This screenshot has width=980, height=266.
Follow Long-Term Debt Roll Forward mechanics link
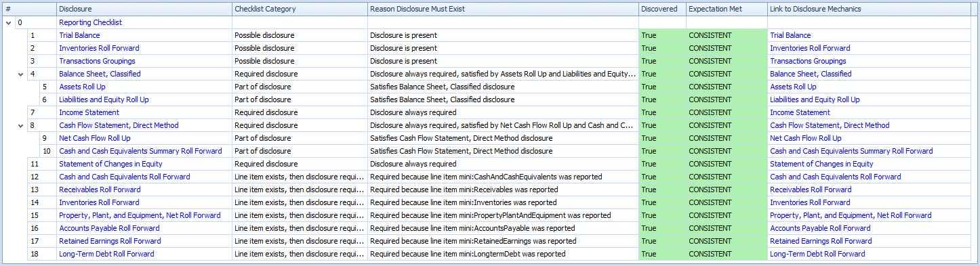(x=817, y=254)
